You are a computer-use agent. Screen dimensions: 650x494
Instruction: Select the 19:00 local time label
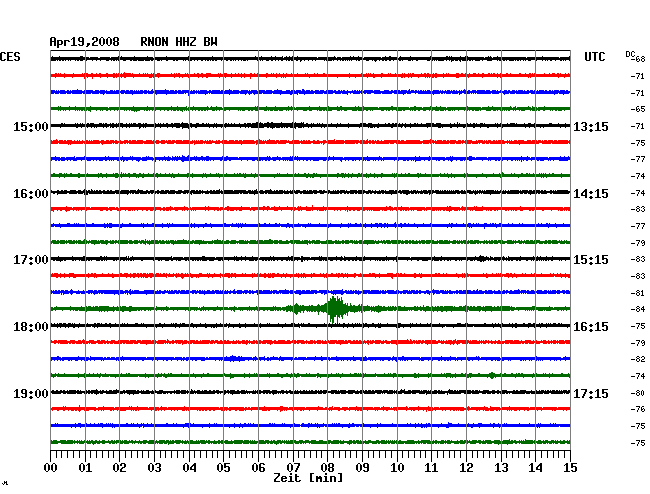[31, 393]
